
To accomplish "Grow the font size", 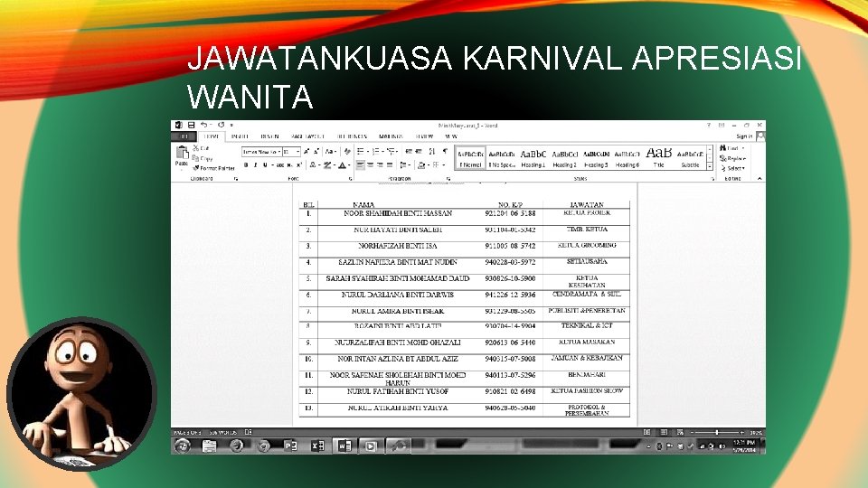I will 307,151.
